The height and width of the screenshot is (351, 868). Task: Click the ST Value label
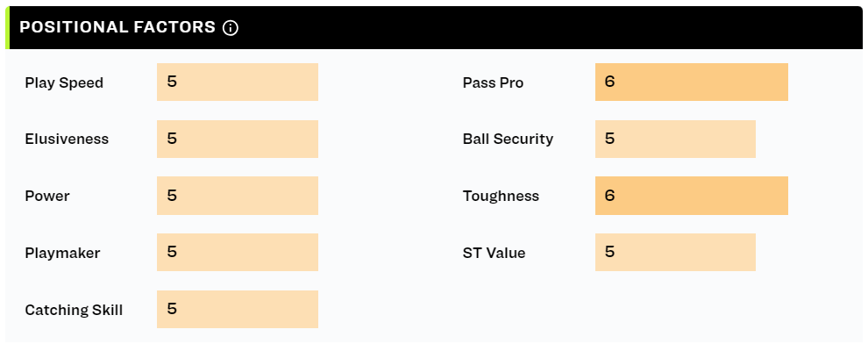click(494, 253)
